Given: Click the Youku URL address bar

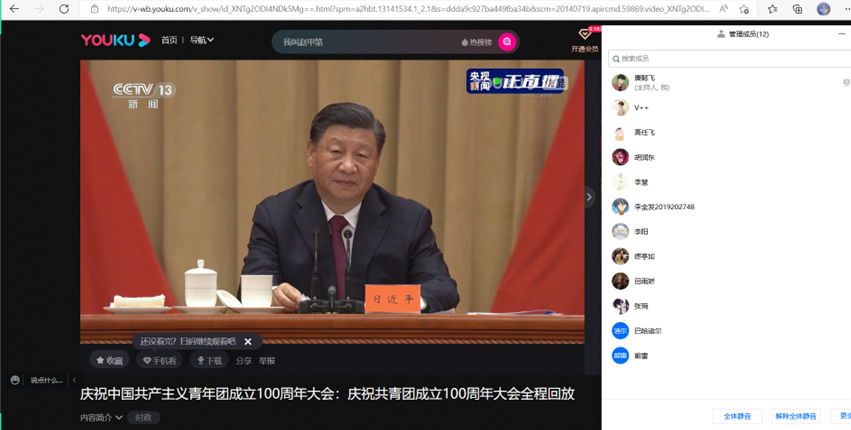Looking at the screenshot, I should (407, 9).
